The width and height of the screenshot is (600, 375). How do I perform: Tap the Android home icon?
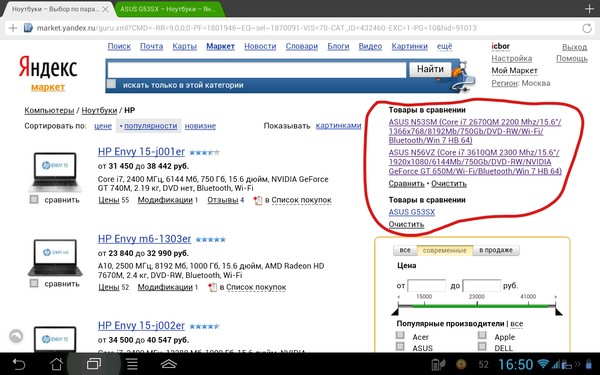57,364
